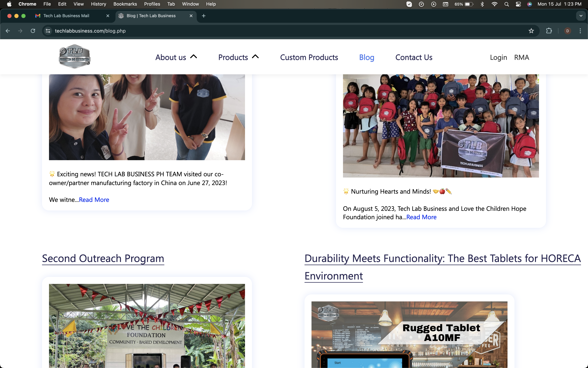Open Siri from the menu bar
Viewport: 588px width, 368px height.
530,4
